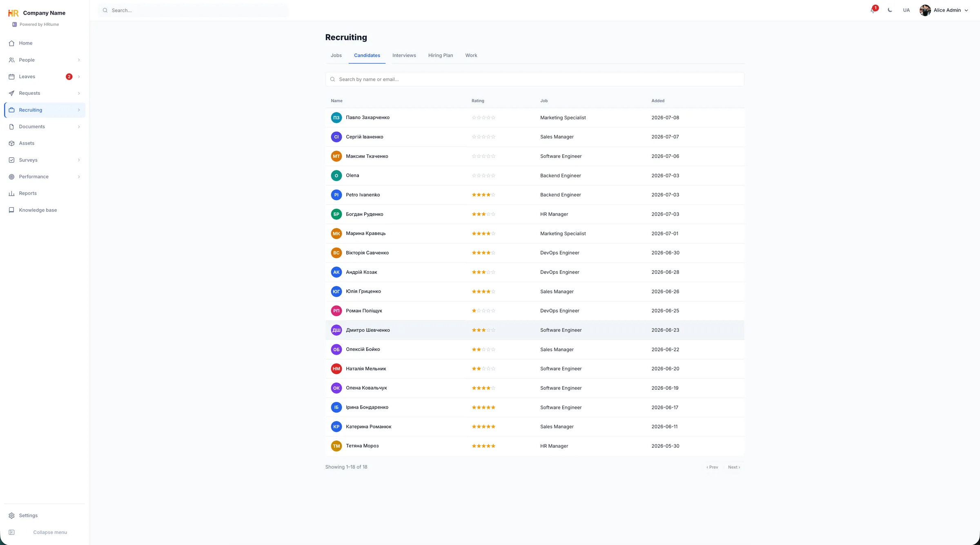Open the Settings gear icon
Screen dimensions: 980x545
(11, 516)
